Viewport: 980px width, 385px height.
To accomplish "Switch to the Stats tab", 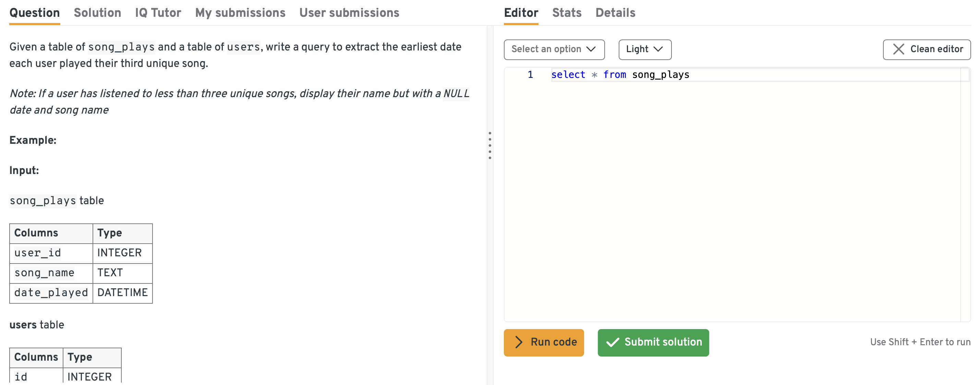I will tap(567, 13).
